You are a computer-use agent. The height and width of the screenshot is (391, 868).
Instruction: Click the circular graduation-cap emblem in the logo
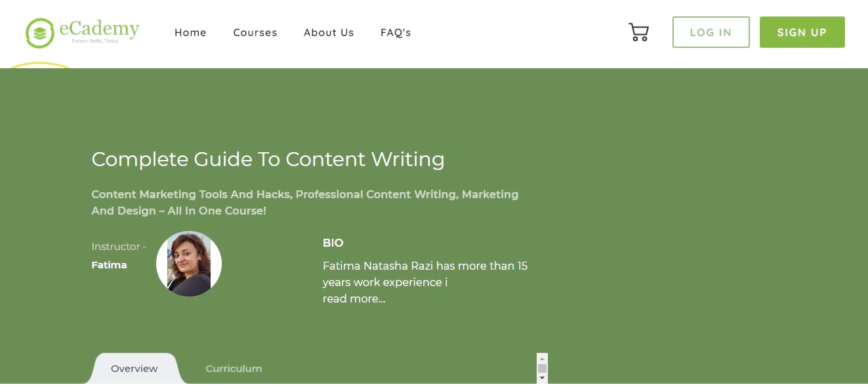click(x=41, y=31)
